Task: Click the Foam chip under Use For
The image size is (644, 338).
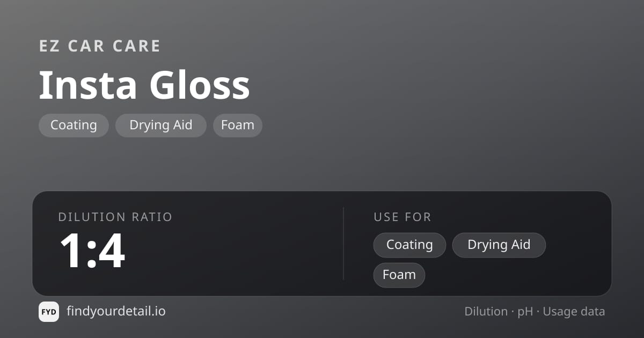Action: click(399, 275)
